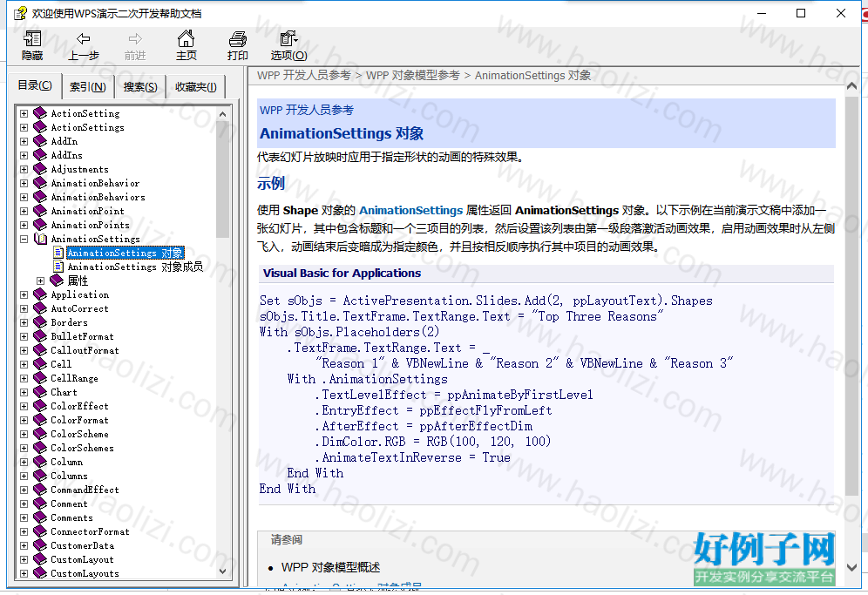Expand the ConnectorFormat node
This screenshot has height=595, width=868.
point(24,532)
